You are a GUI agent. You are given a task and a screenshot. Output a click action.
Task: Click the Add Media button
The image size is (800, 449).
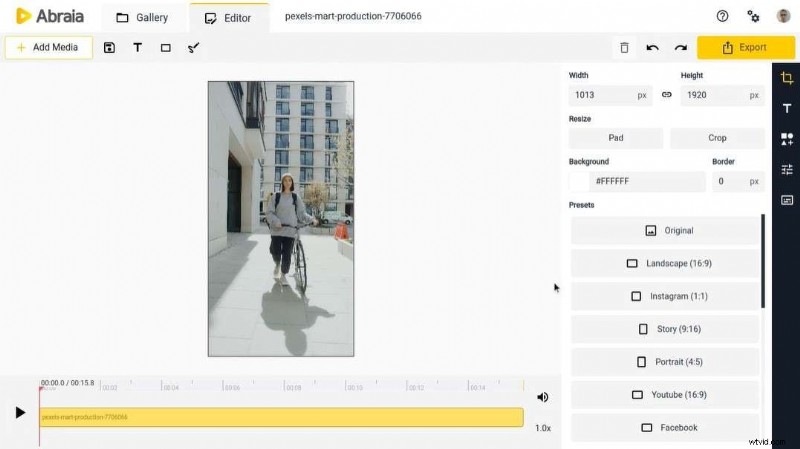point(49,47)
